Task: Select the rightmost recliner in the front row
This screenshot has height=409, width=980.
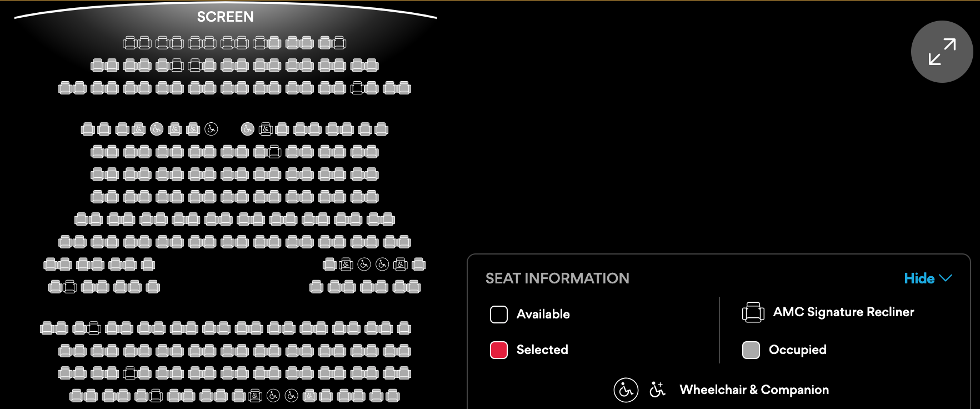Action: 339,43
